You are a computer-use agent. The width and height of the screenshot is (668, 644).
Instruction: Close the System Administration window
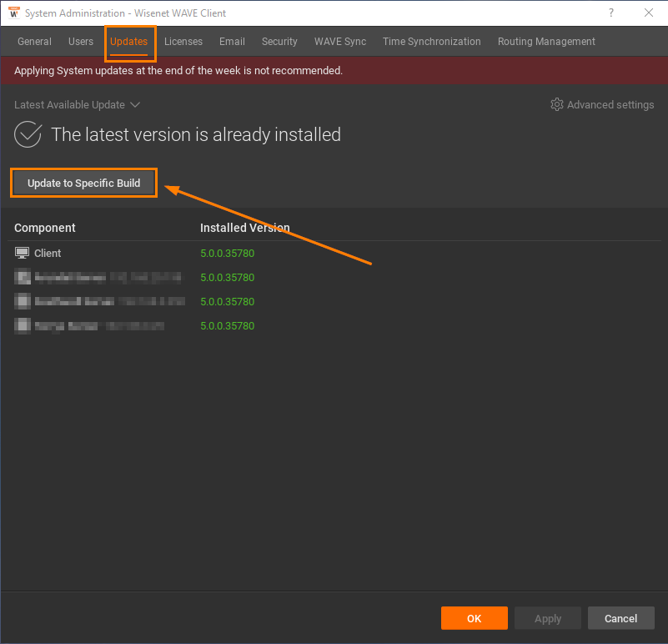pos(649,13)
